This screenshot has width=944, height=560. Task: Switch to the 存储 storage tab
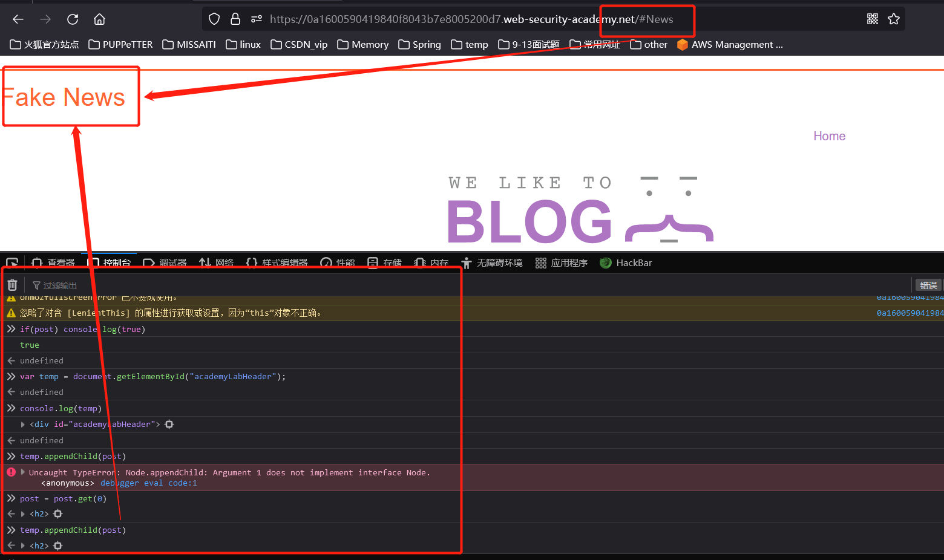click(385, 263)
